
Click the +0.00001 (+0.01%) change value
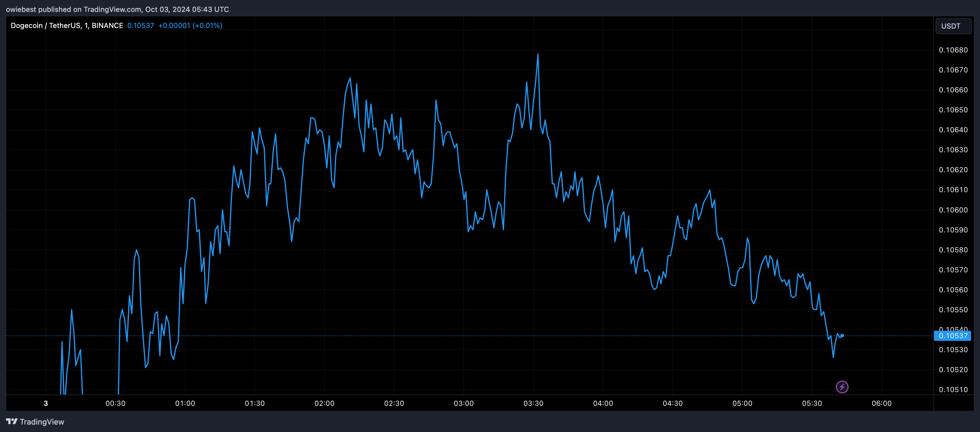190,25
